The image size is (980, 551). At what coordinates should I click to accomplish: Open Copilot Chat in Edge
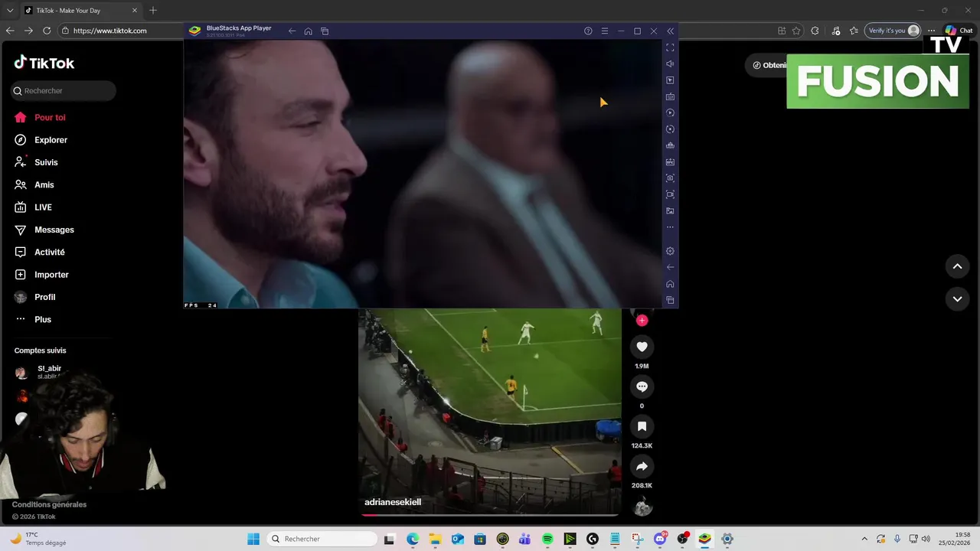(959, 31)
